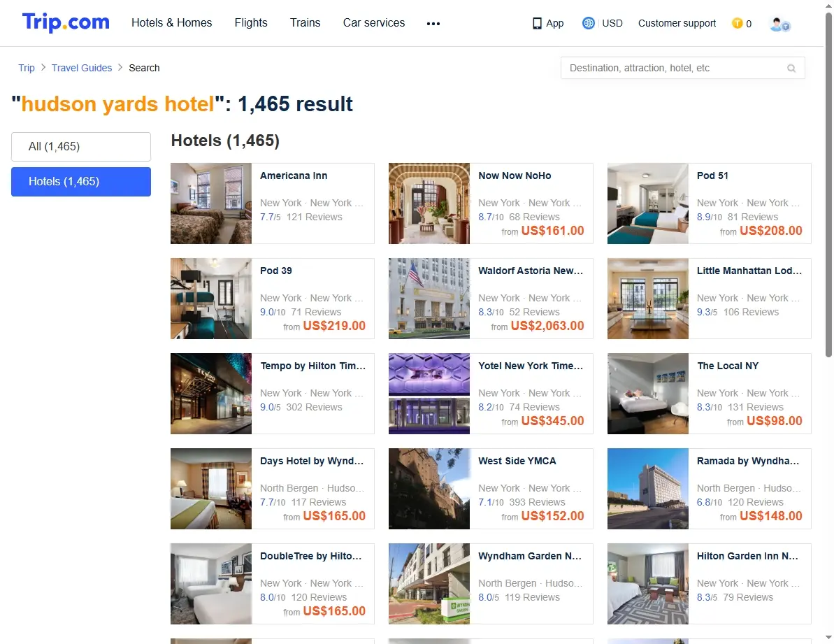Open the Flights menu item
This screenshot has width=834, height=644.
click(x=251, y=23)
